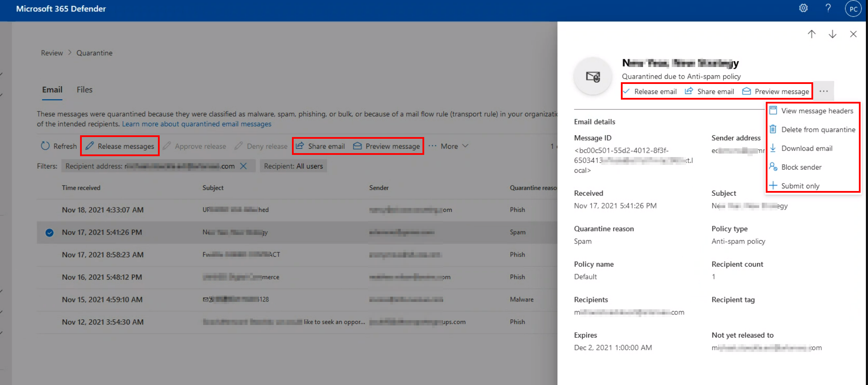Uncheck the Nov 17 5:41:26 PM row
The image size is (868, 385).
tap(50, 232)
